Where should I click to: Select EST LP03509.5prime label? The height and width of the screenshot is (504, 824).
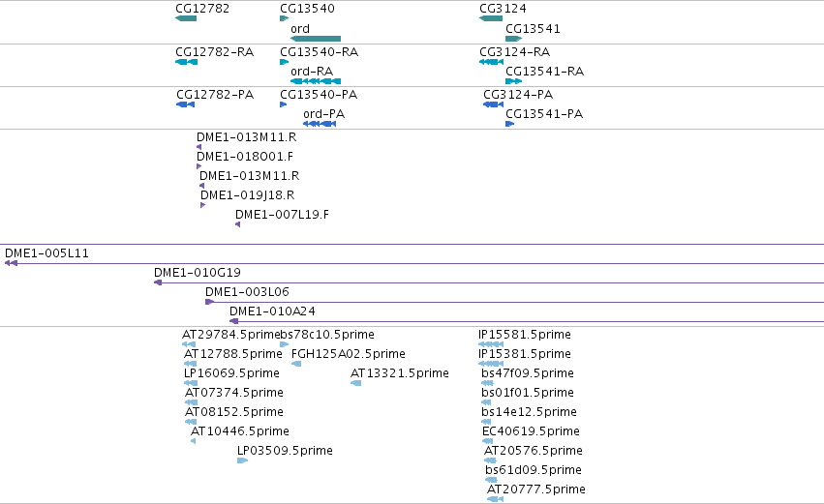[x=285, y=452]
